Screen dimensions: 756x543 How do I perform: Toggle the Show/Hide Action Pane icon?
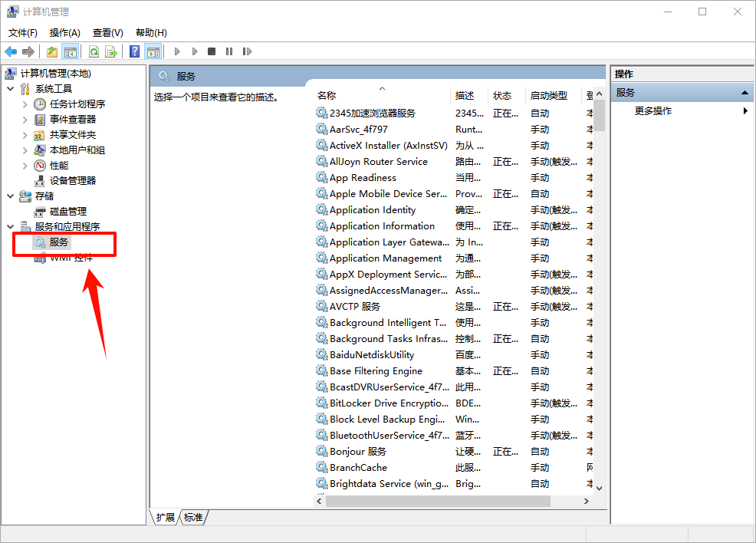[x=153, y=51]
